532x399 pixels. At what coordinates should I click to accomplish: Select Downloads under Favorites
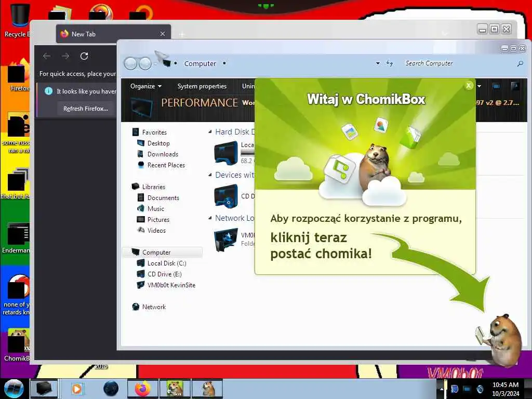click(163, 154)
